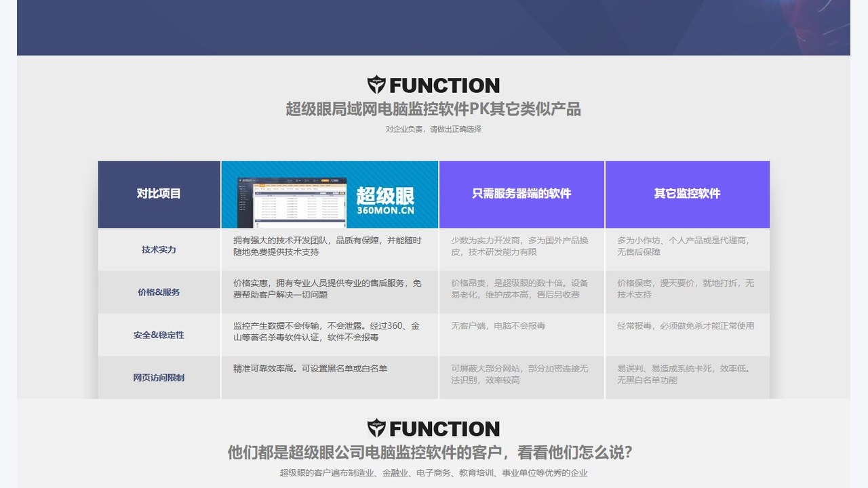
Task: Click the upper FUNCTION title text
Action: pyautogui.click(x=444, y=85)
